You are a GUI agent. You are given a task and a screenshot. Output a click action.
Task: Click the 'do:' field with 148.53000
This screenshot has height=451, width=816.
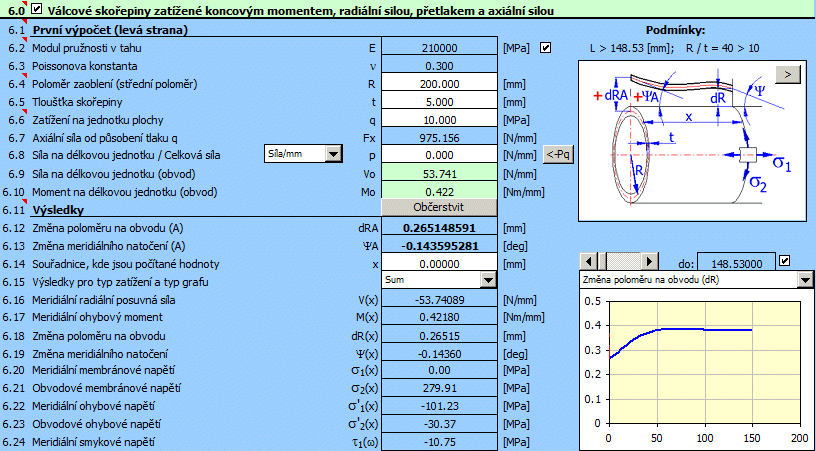click(x=736, y=264)
